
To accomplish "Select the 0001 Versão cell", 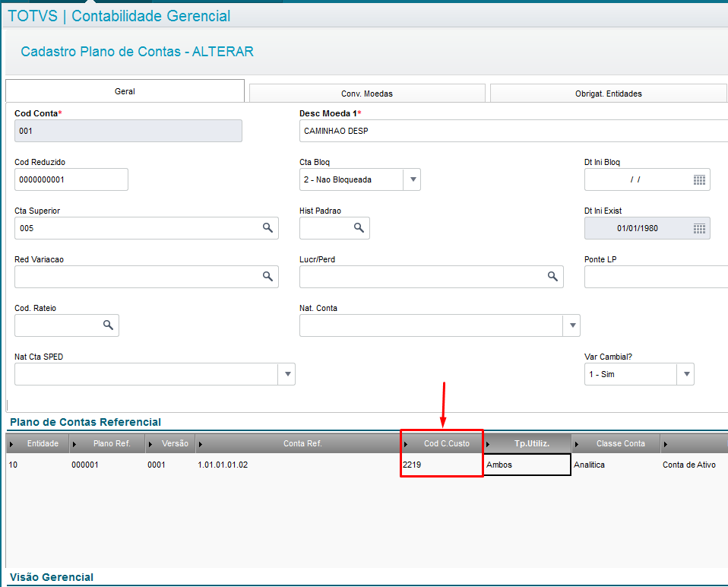I will coord(170,465).
